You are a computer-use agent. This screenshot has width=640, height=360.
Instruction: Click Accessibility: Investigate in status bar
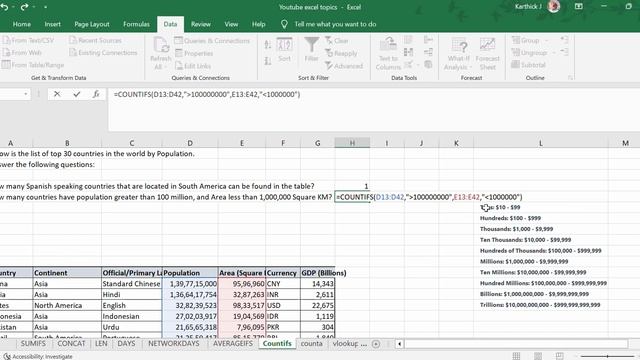coord(38,356)
